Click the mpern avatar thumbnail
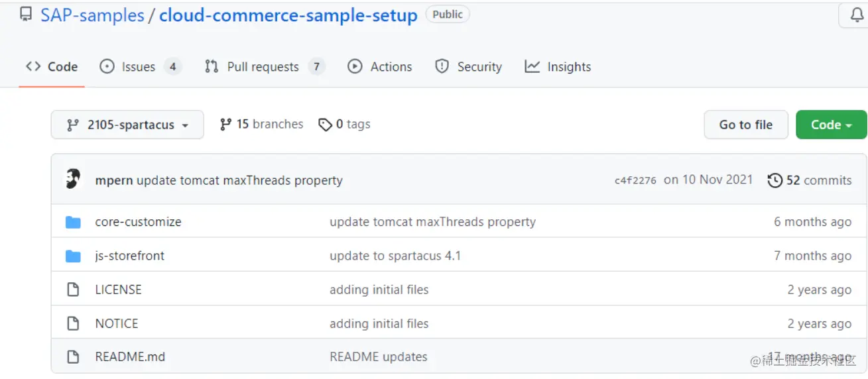This screenshot has height=379, width=868. coord(73,180)
